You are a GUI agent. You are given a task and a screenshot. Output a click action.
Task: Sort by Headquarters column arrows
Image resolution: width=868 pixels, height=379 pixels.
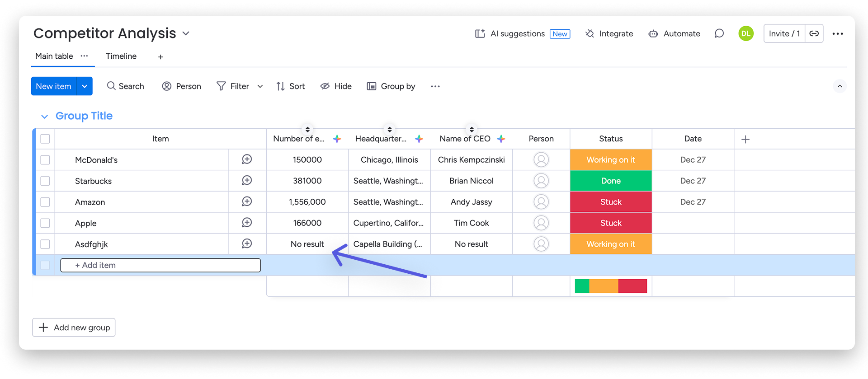pyautogui.click(x=390, y=130)
